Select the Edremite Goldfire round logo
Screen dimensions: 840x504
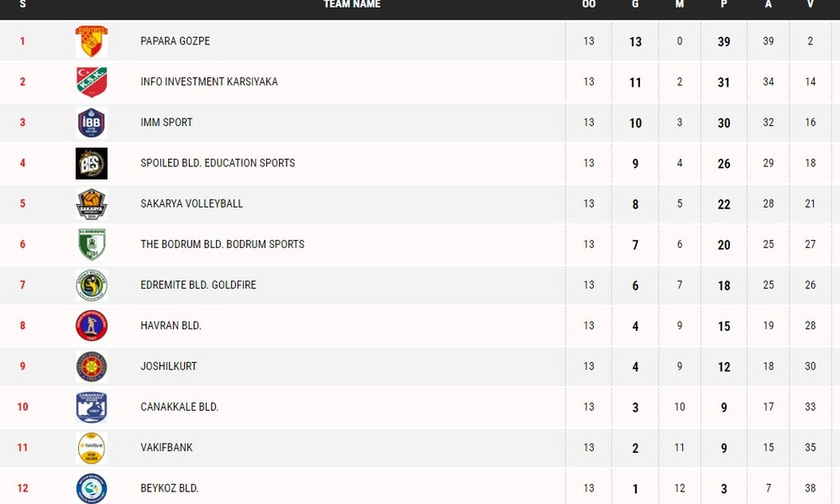(92, 286)
